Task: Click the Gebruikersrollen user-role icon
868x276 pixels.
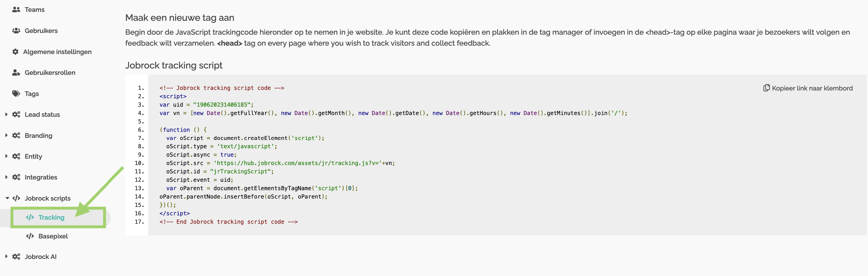Action: pos(16,72)
